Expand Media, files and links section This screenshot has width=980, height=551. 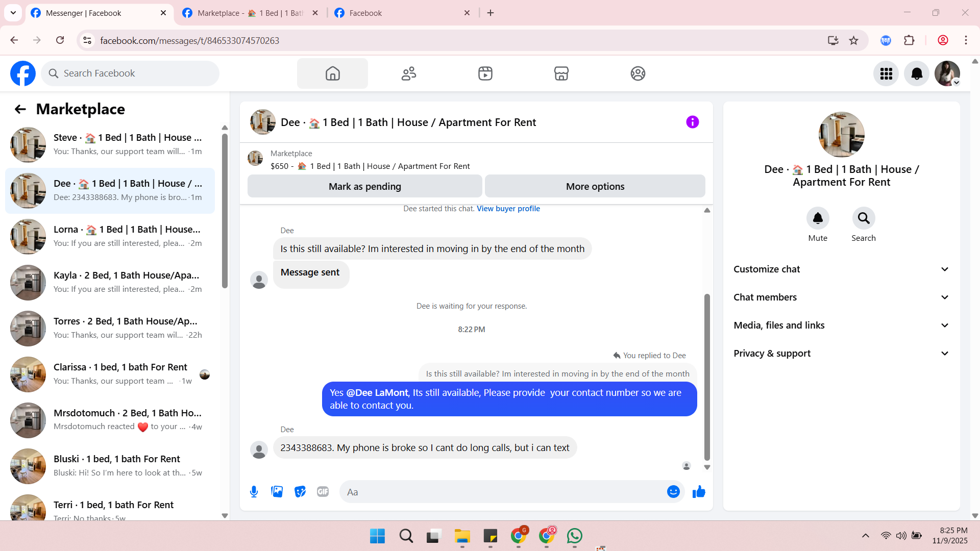[842, 325]
